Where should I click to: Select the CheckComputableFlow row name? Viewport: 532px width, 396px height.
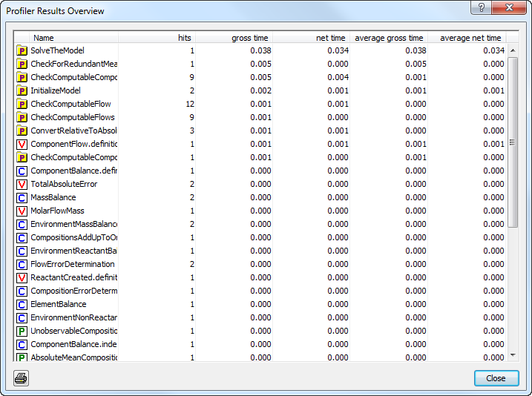(x=70, y=104)
